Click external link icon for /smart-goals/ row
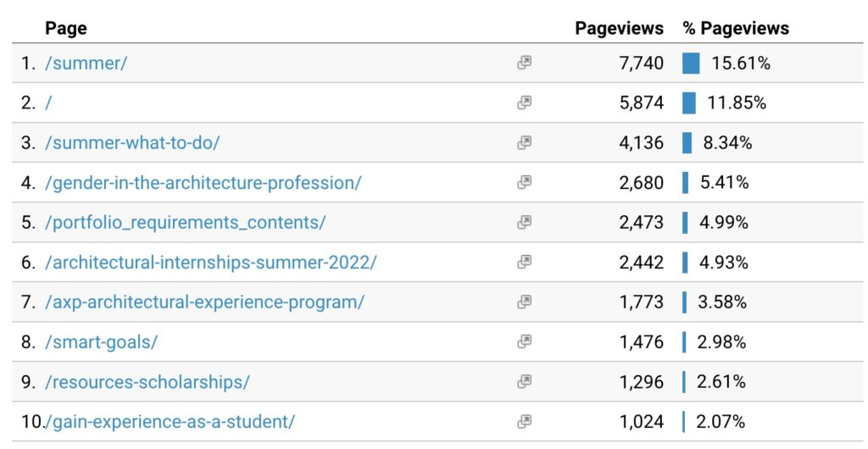Screen dimensions: 868x449 point(524,341)
